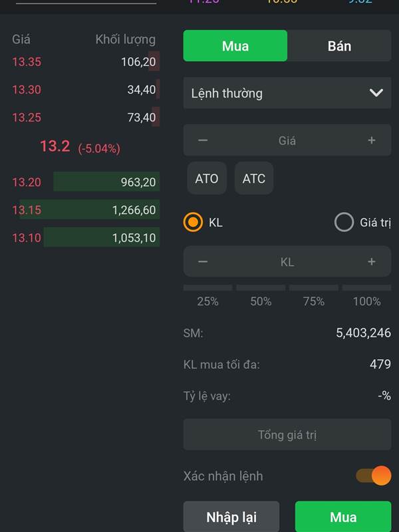This screenshot has height=532, width=399.
Task: Select the KL radio button
Action: click(193, 222)
